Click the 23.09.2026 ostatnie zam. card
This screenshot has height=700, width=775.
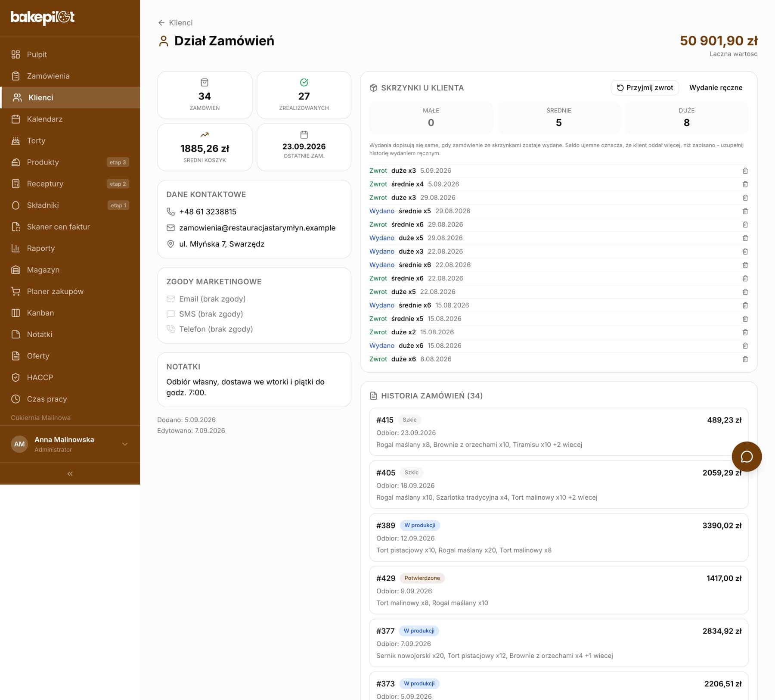tap(304, 147)
